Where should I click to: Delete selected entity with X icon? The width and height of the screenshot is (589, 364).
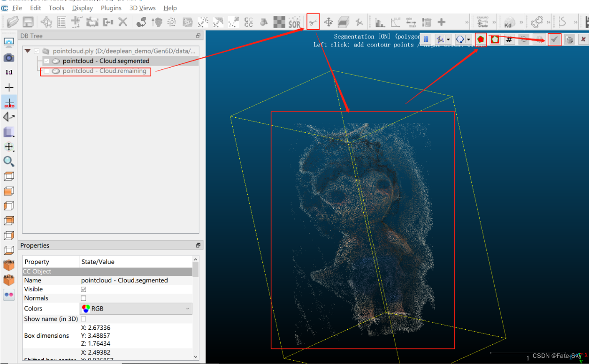(123, 22)
